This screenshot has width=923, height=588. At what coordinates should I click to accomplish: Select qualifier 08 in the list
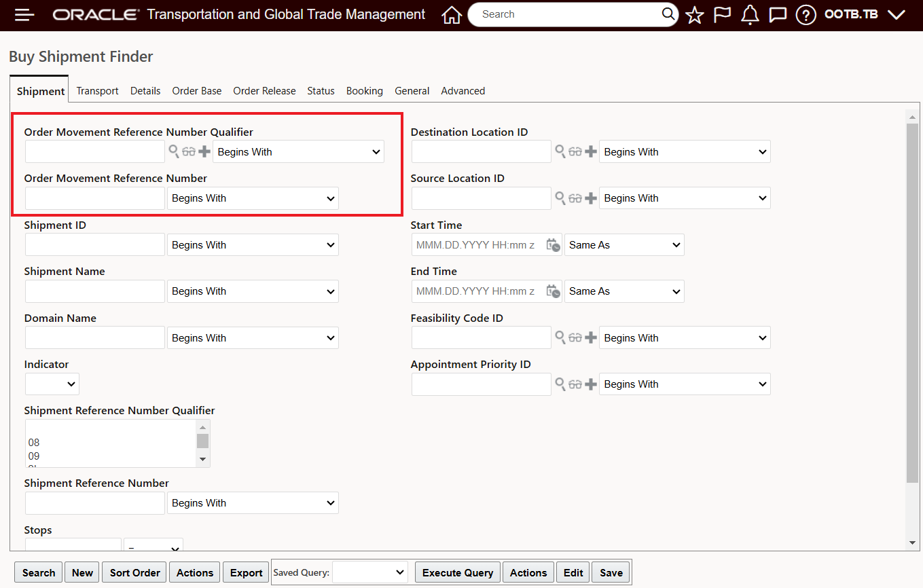pos(111,443)
